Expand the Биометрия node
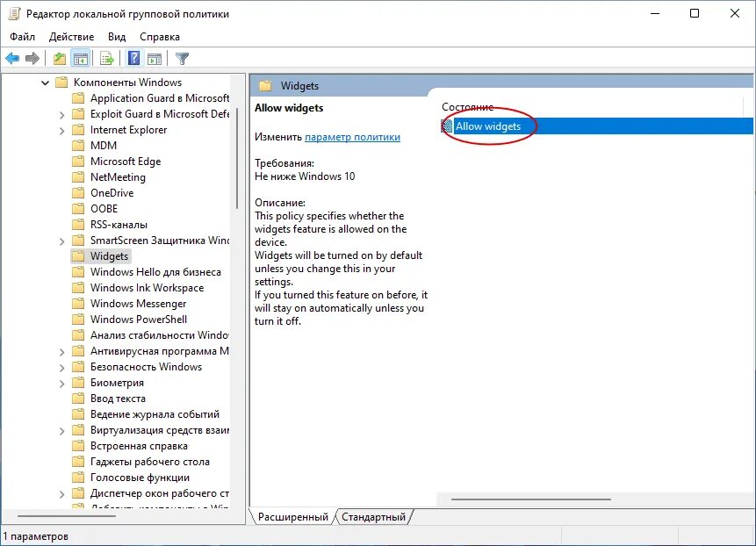Viewport: 756px width, 546px height. coord(61,384)
